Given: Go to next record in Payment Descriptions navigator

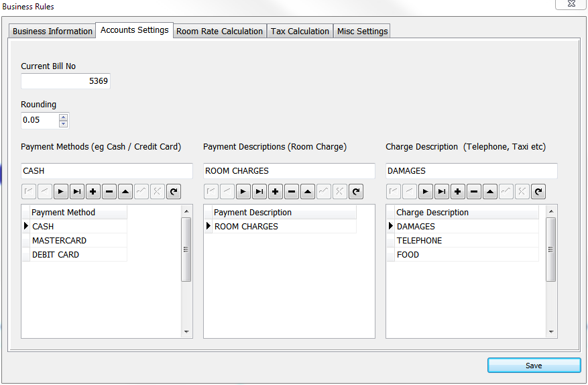Looking at the screenshot, I should [x=243, y=192].
